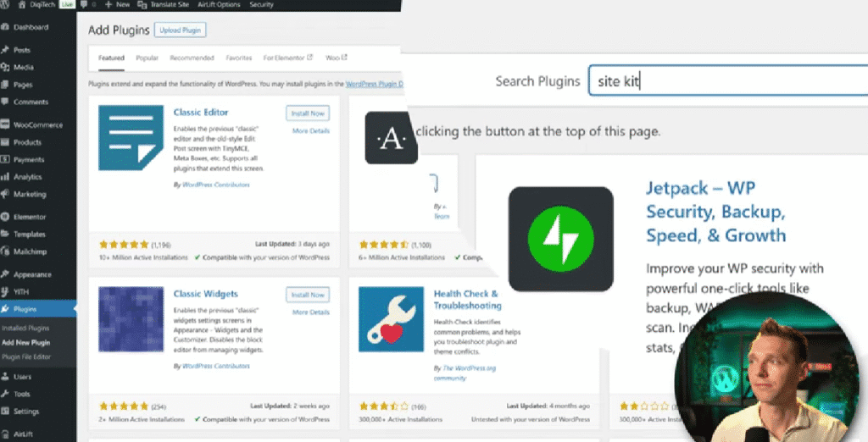Click Classic Widgets' '2+ Million Active Installations' text
Screen dimensions: 868x442
point(142,420)
